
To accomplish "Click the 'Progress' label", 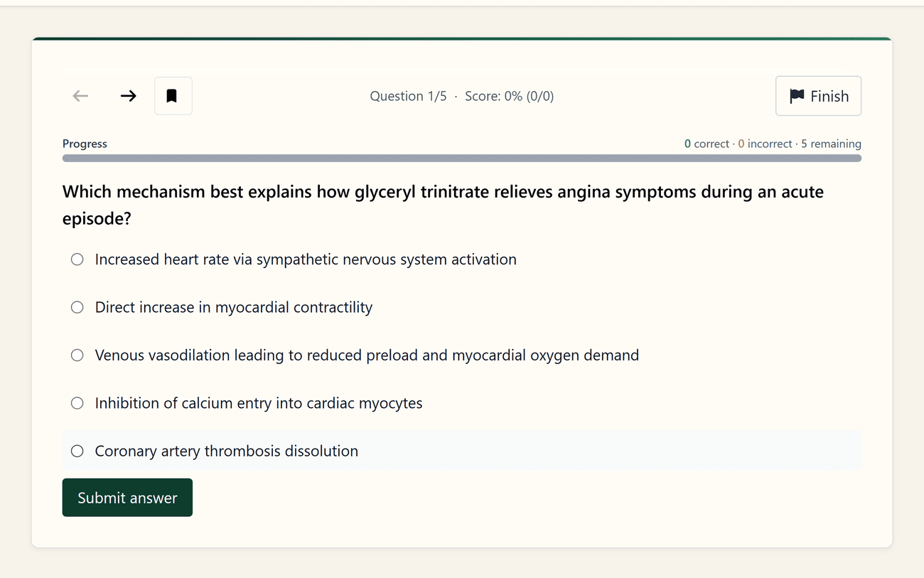I will pyautogui.click(x=85, y=144).
